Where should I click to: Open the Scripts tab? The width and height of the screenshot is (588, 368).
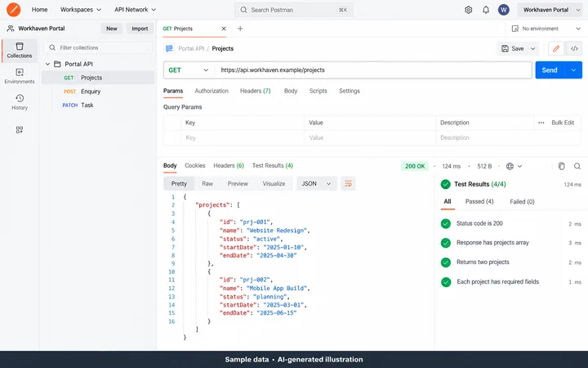318,91
